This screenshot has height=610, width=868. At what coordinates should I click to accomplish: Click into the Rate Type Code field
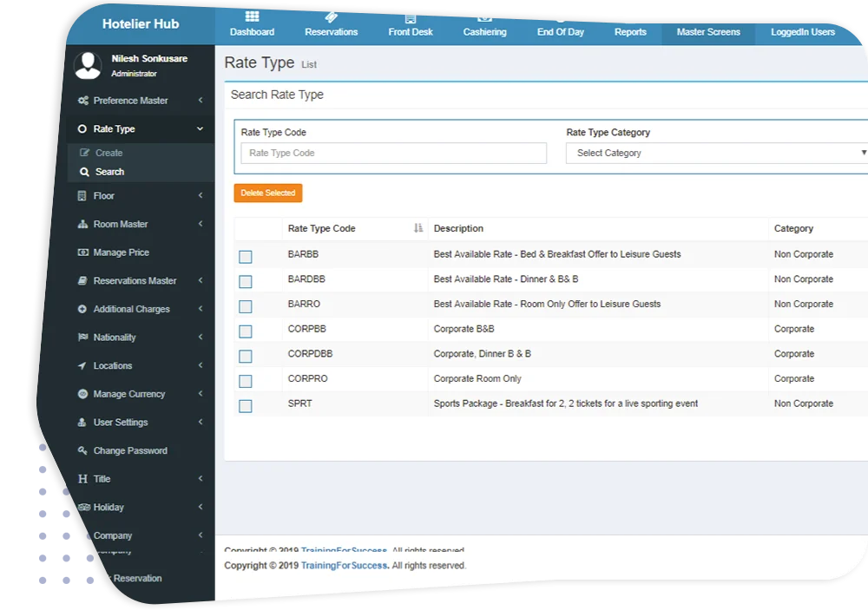(x=393, y=154)
